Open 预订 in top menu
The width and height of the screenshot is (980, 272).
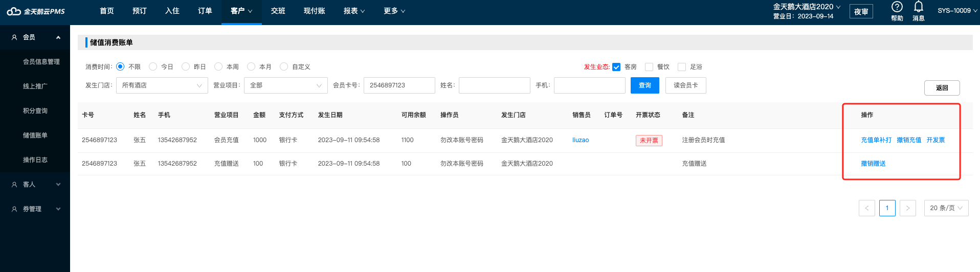140,11
